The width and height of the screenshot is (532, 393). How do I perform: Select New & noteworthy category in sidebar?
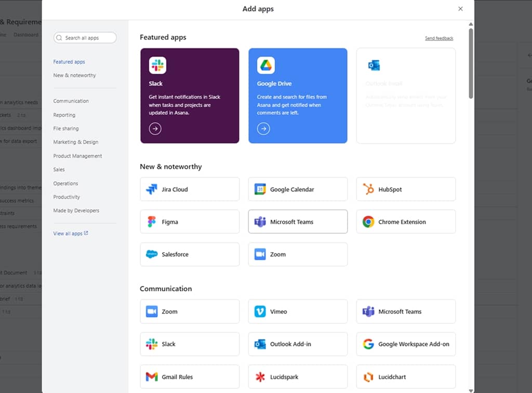point(74,75)
